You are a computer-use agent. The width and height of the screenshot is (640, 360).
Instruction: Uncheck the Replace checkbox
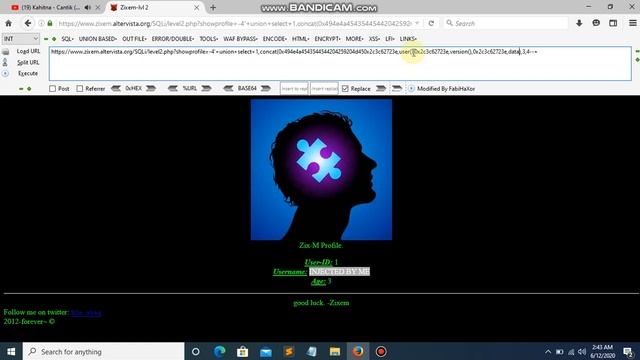[345, 89]
